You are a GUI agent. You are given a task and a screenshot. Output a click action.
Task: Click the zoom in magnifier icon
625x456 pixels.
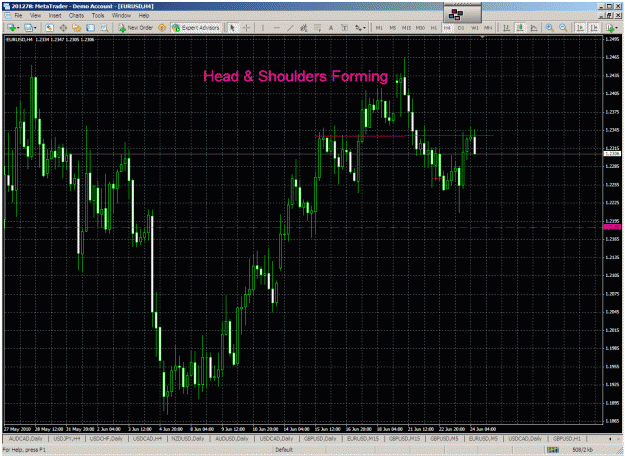click(x=550, y=28)
